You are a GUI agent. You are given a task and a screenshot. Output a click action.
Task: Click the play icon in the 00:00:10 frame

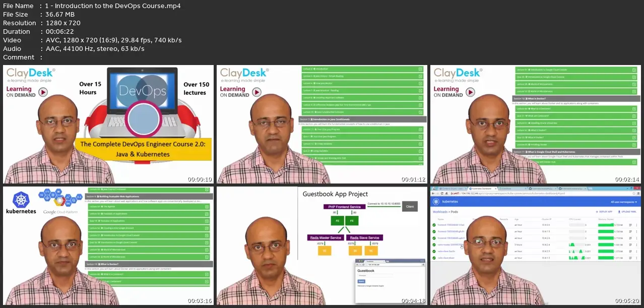43,92
